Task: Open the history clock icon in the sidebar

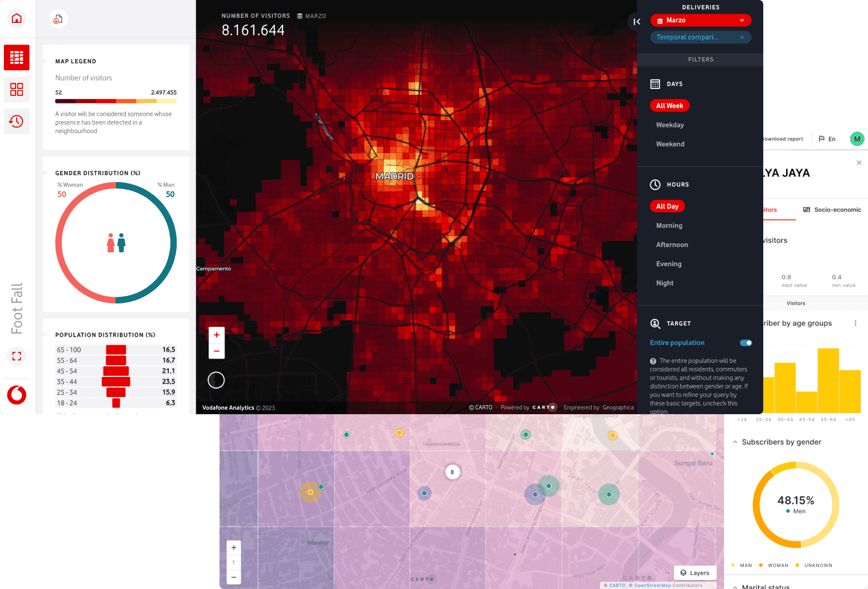Action: pyautogui.click(x=17, y=121)
